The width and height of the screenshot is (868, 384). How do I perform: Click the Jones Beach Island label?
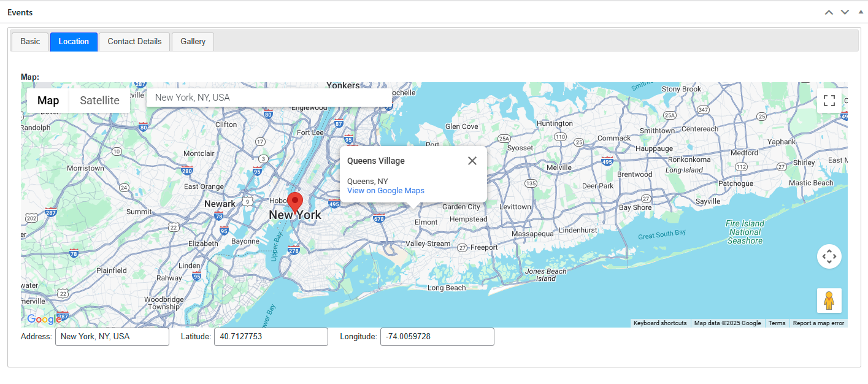546,275
